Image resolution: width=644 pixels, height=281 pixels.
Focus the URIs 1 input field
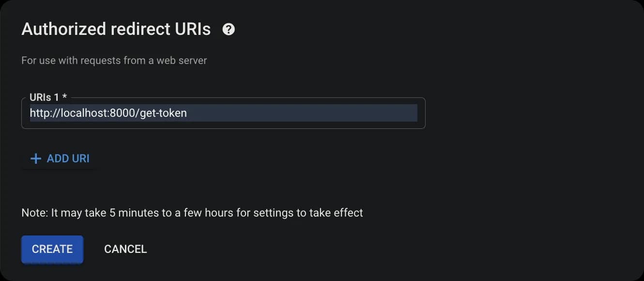(x=223, y=113)
